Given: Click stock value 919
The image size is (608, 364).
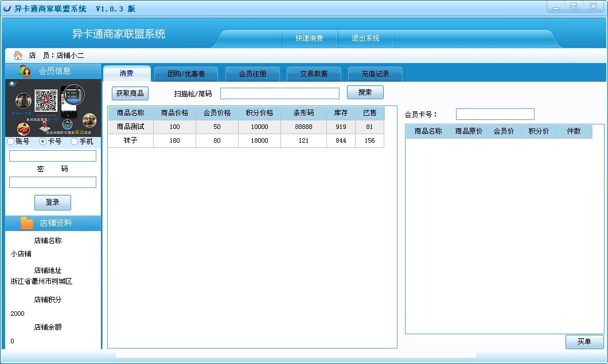Looking at the screenshot, I should coord(341,127).
